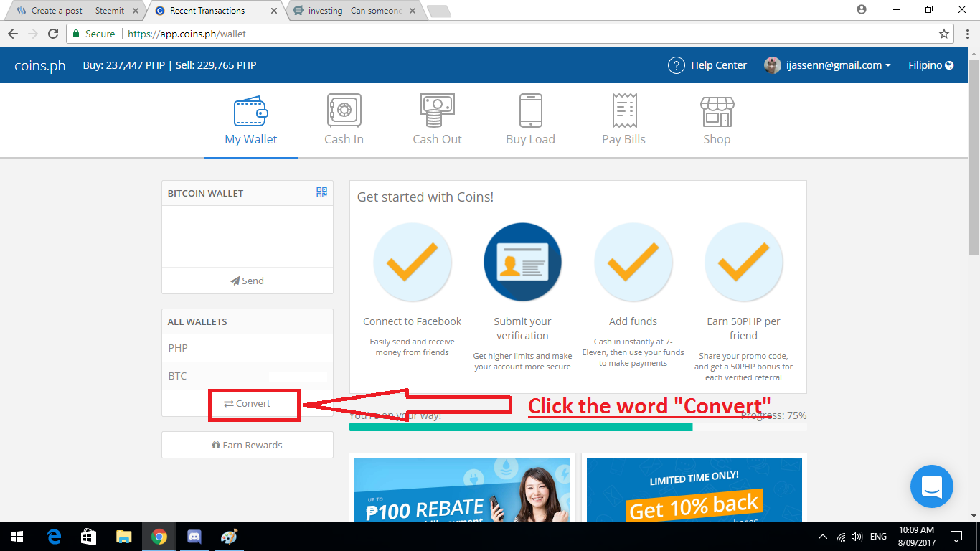Screen dimensions: 980x551
Task: Click the green progress bar
Action: click(521, 427)
